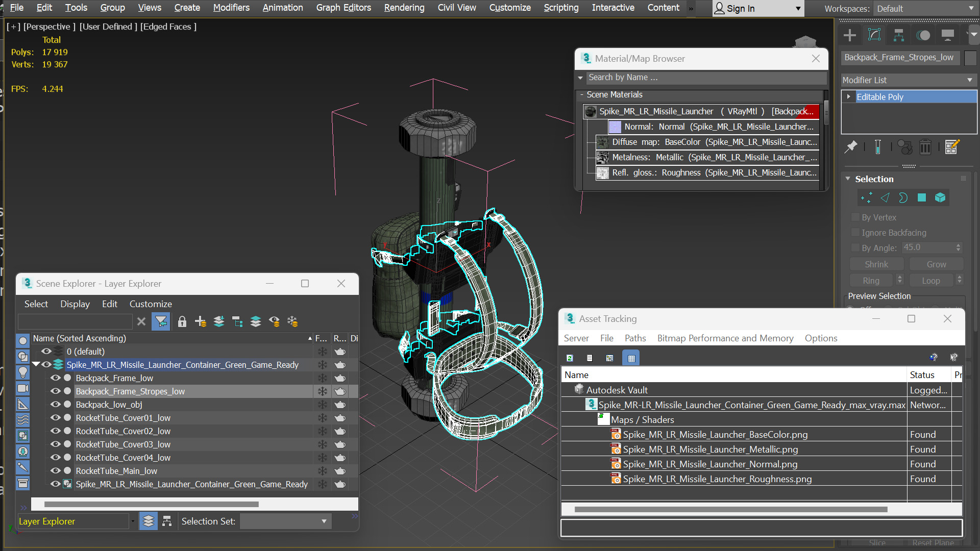This screenshot has width=980, height=551.
Task: Hide RocketTube_Main_low with eye icon
Action: [56, 471]
